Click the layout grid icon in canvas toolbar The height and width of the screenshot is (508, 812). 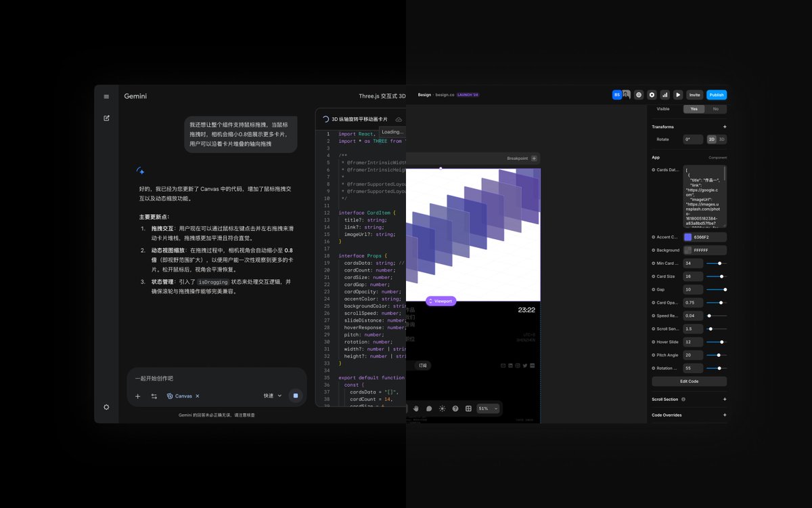pos(468,408)
